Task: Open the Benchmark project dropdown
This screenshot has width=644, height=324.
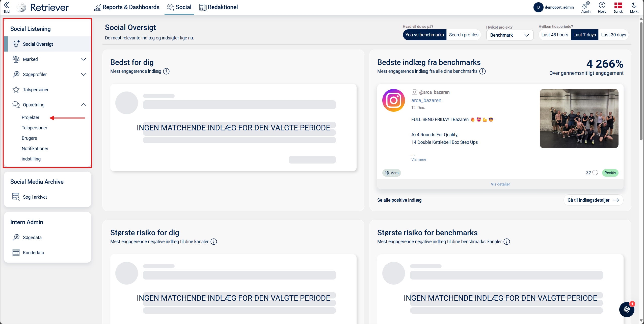Action: coord(509,35)
